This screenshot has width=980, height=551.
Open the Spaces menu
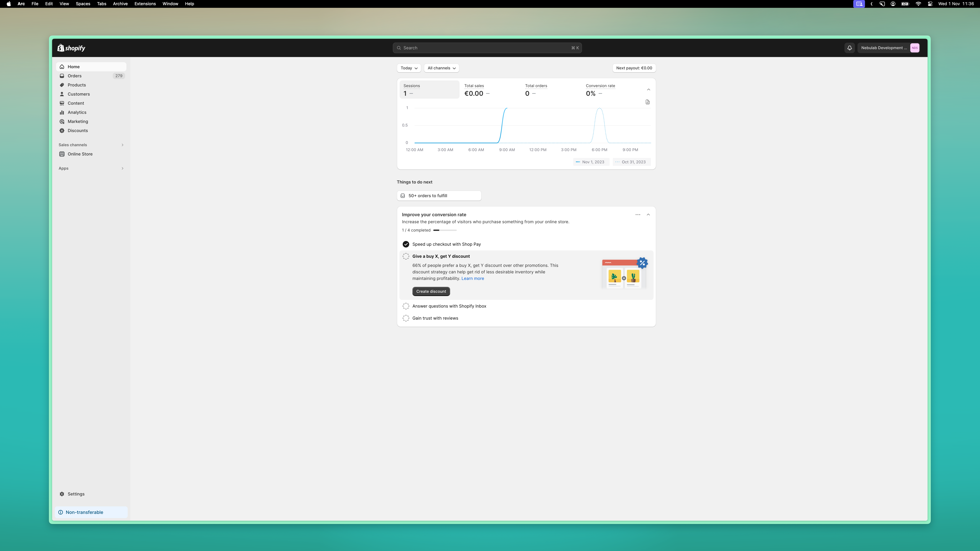pos(83,4)
